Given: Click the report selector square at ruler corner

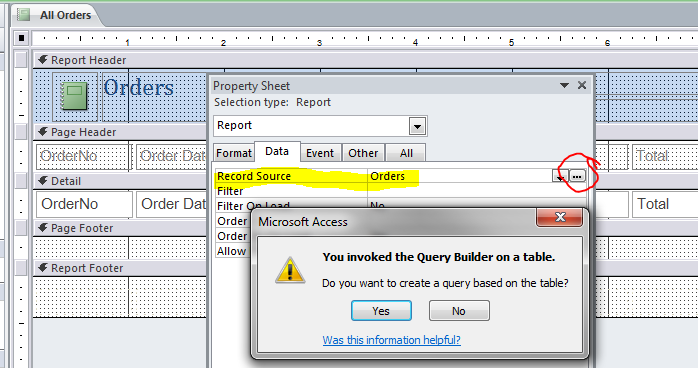Looking at the screenshot, I should [x=21, y=38].
